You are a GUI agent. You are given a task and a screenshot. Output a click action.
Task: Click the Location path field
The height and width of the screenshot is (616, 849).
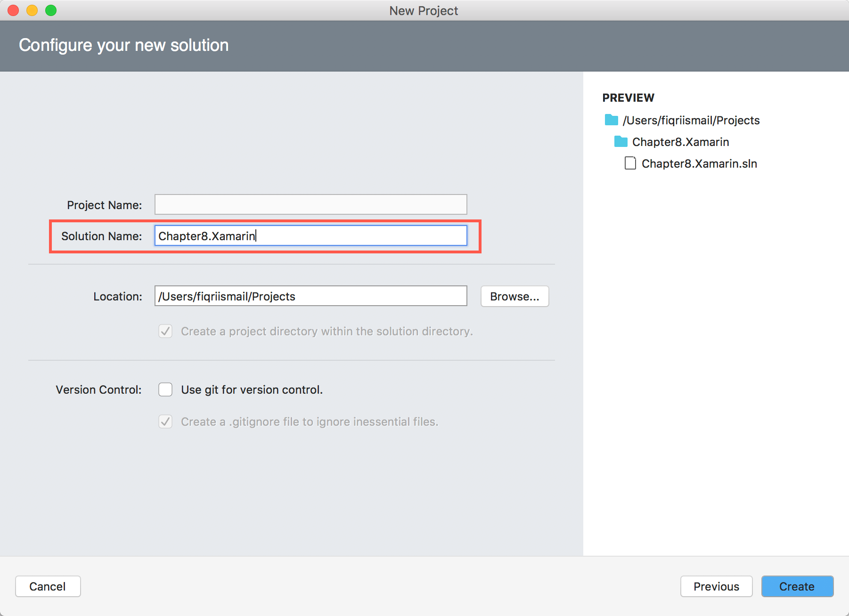pyautogui.click(x=310, y=296)
